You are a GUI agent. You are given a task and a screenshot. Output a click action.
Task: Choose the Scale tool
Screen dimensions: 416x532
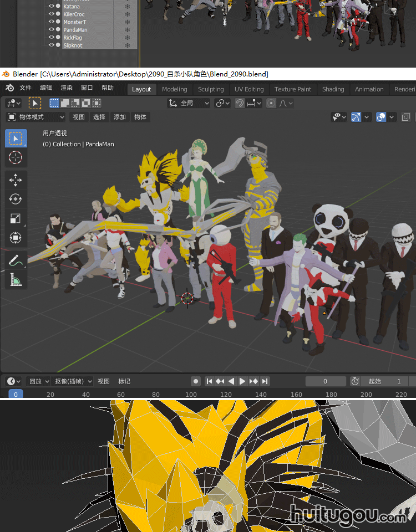(x=16, y=219)
